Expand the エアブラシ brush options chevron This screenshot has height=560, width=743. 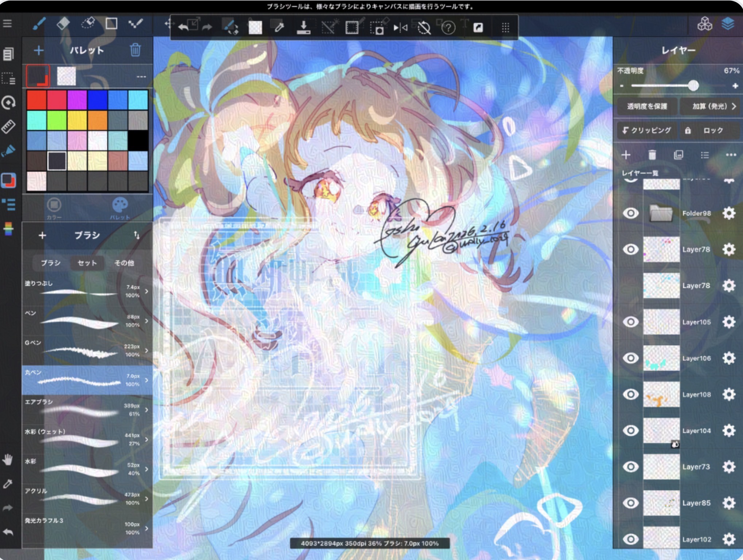coord(147,410)
